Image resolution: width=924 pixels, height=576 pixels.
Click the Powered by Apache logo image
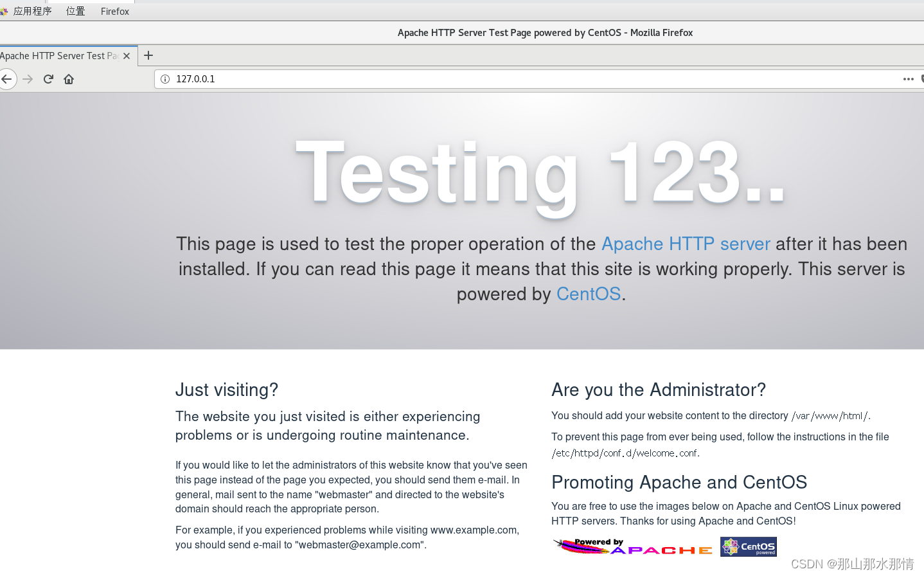click(633, 547)
